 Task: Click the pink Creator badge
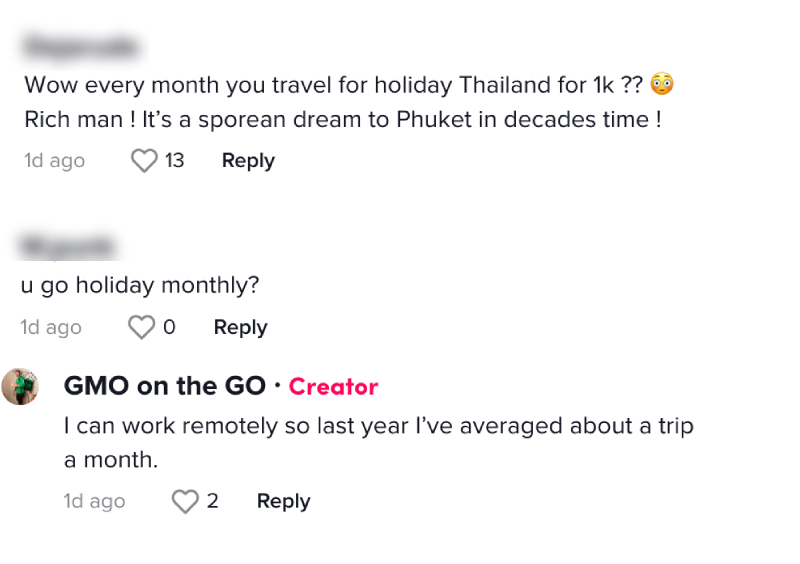[x=333, y=387]
